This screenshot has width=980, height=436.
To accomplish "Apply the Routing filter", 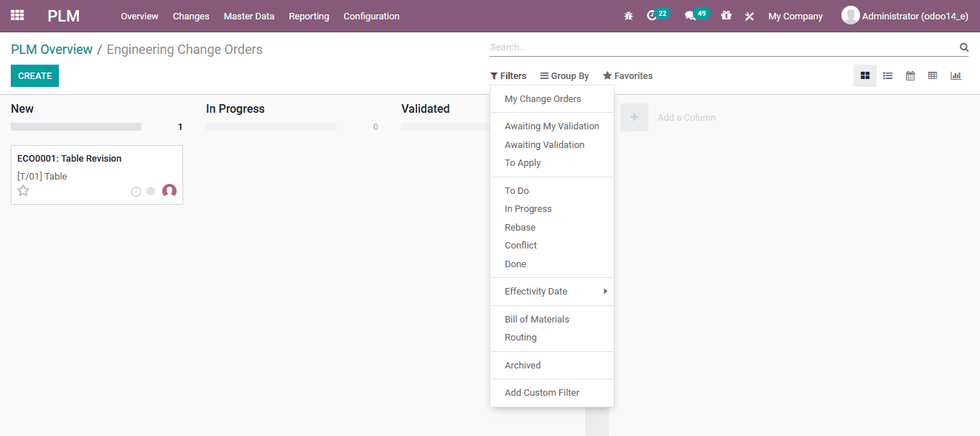I will tap(552, 338).
